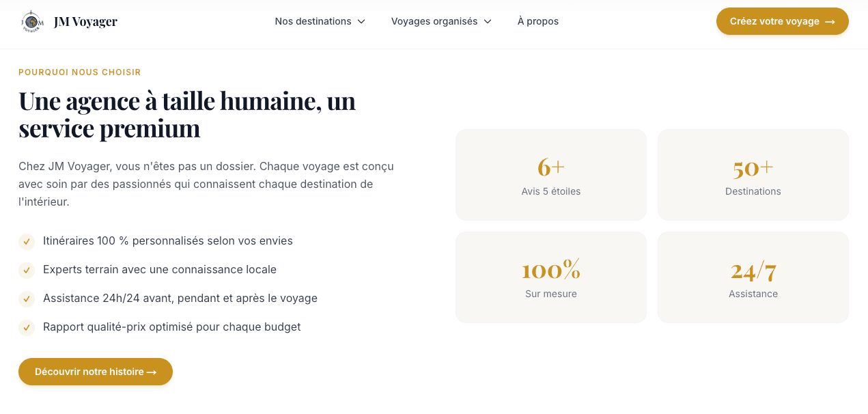Screen dimensions: 868x414
Task: Click the checkmark beside 'Rapport qualité-prix optimisé'
Action: [x=26, y=328]
